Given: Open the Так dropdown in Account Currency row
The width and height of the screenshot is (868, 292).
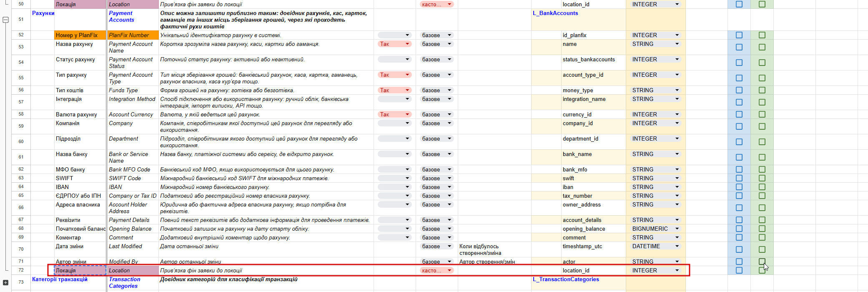Looking at the screenshot, I should (x=395, y=114).
